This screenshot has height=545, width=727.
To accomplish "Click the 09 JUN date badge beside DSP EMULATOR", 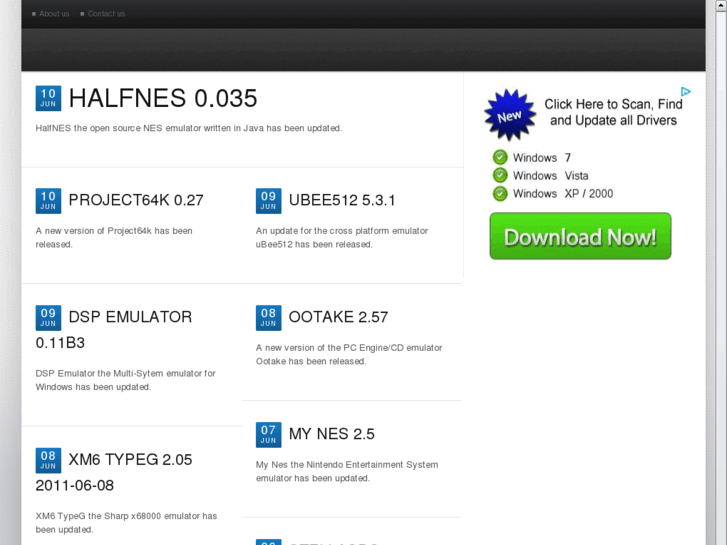I will 48,318.
